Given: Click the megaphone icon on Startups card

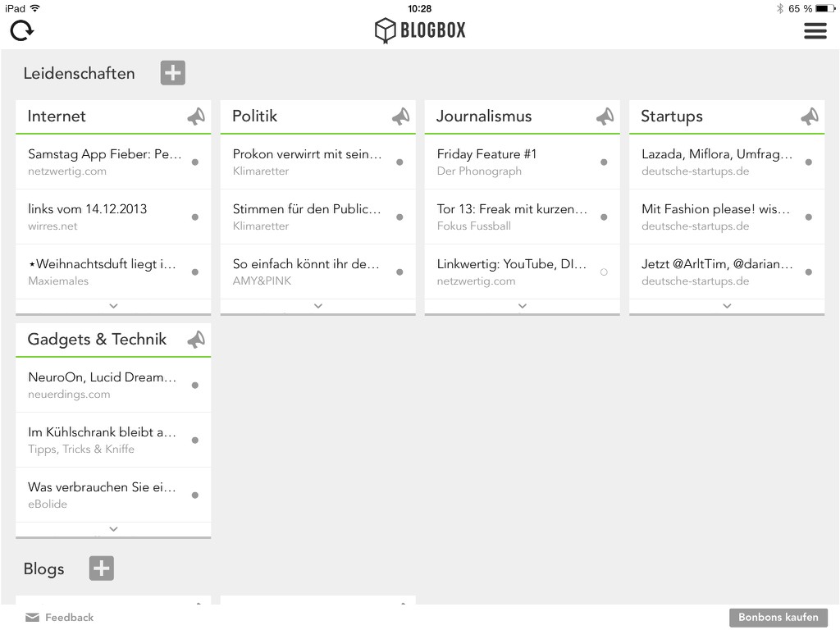Looking at the screenshot, I should point(810,116).
